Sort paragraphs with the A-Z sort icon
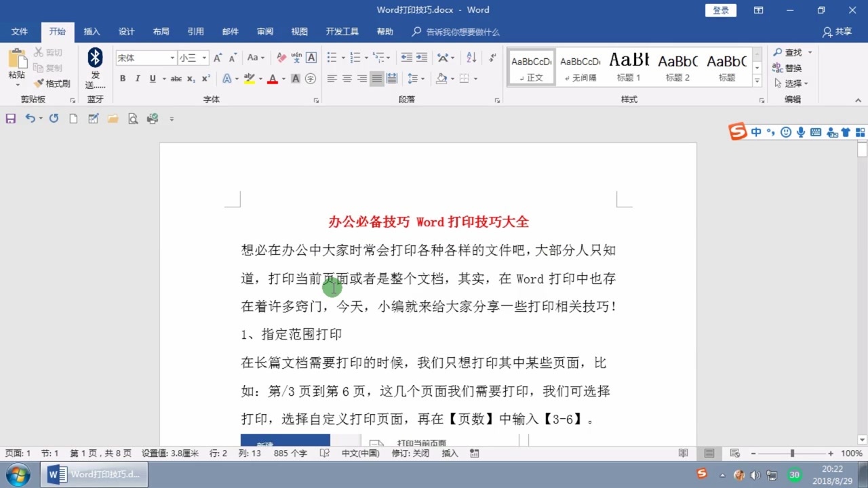 [x=471, y=58]
